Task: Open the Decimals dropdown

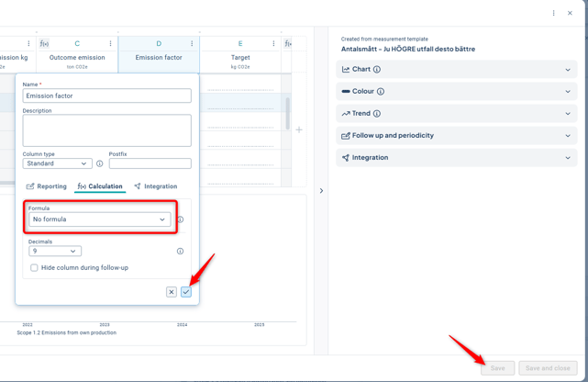Action: 55,251
